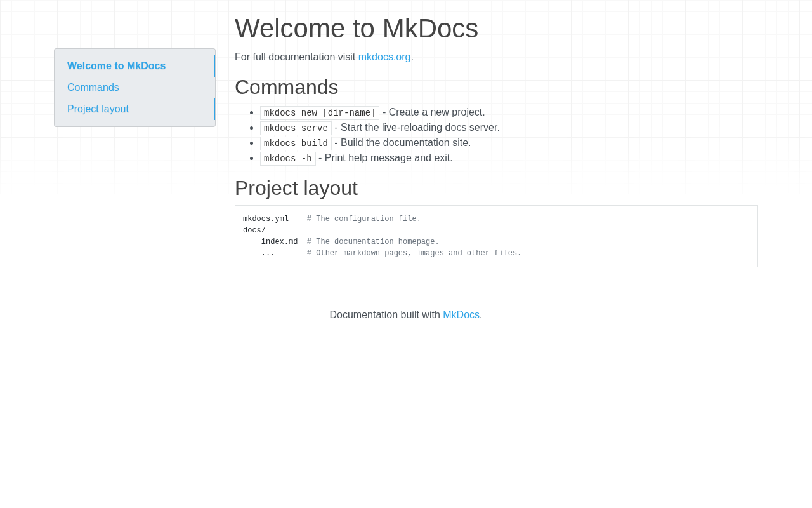Click the 'mkdocs new [dir-name]' code snippet
Image resolution: width=812 pixels, height=508 pixels.
pyautogui.click(x=320, y=113)
